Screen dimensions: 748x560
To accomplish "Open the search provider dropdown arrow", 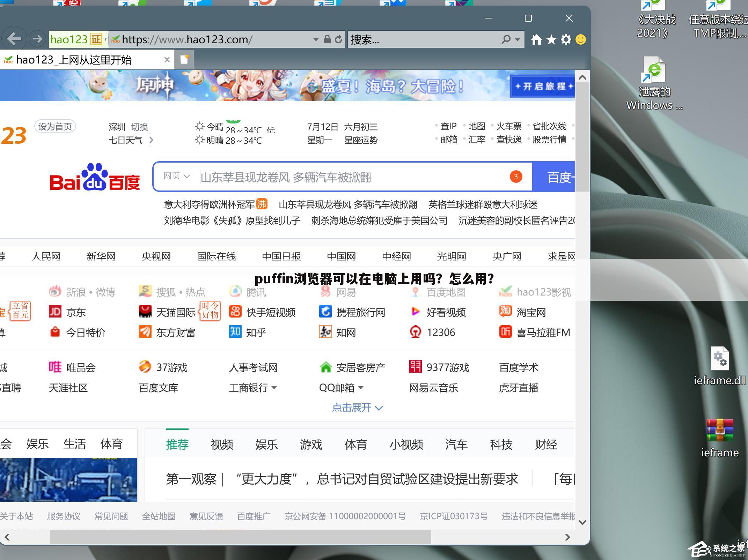I will tap(518, 39).
